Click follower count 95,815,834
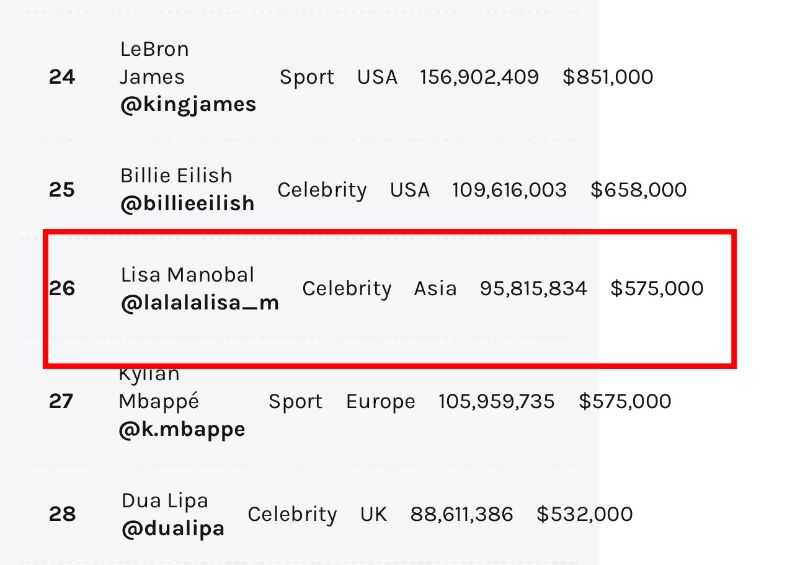800x565 pixels. [x=533, y=288]
